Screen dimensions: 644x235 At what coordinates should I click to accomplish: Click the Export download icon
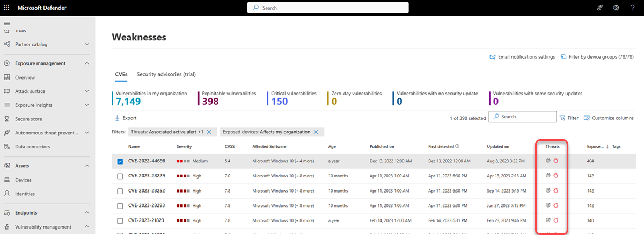117,118
